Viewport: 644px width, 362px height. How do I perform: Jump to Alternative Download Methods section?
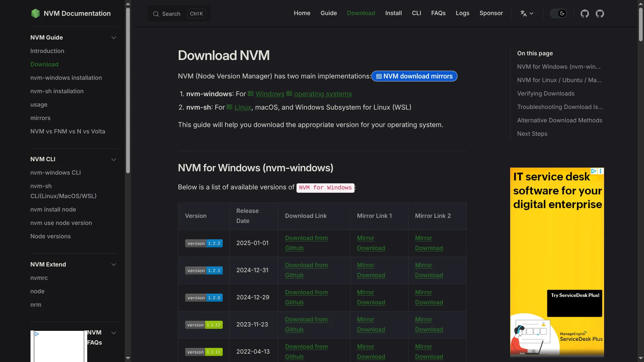point(559,120)
